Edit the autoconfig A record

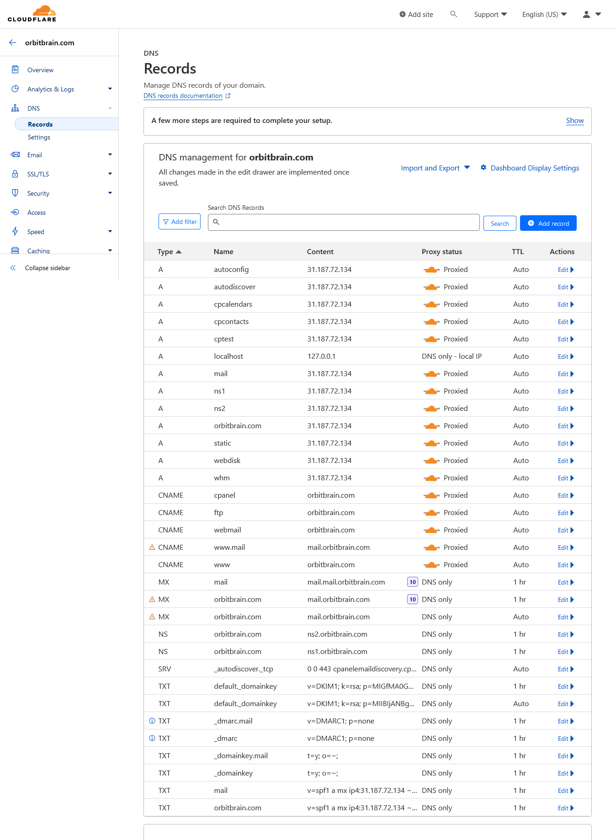(566, 270)
